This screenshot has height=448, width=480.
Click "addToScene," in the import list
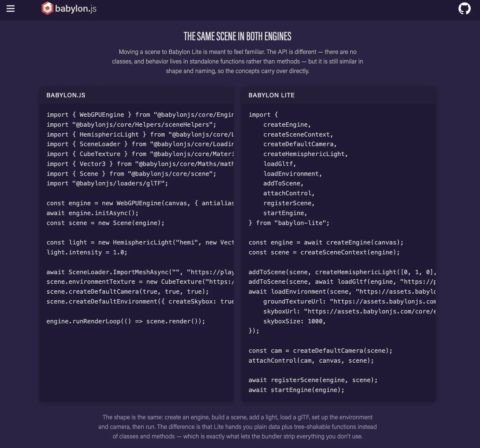pos(283,183)
